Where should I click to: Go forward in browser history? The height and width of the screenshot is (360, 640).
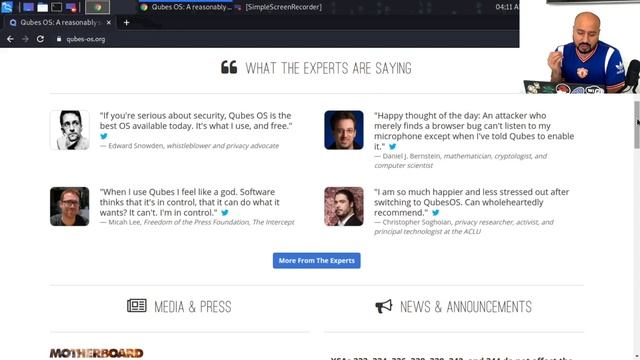pos(25,39)
